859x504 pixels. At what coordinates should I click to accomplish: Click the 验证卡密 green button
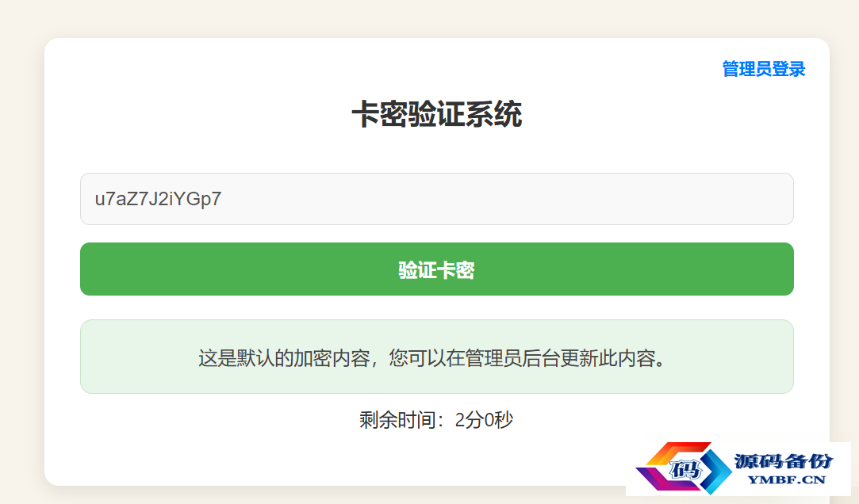click(x=436, y=269)
